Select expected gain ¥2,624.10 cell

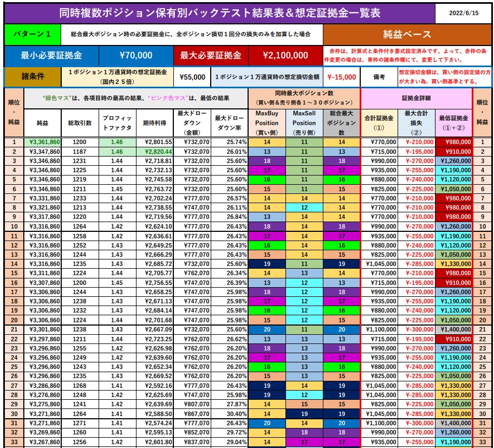point(155,226)
